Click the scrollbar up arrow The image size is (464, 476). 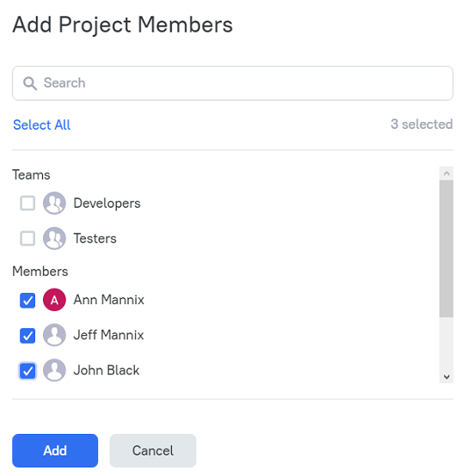(x=447, y=174)
